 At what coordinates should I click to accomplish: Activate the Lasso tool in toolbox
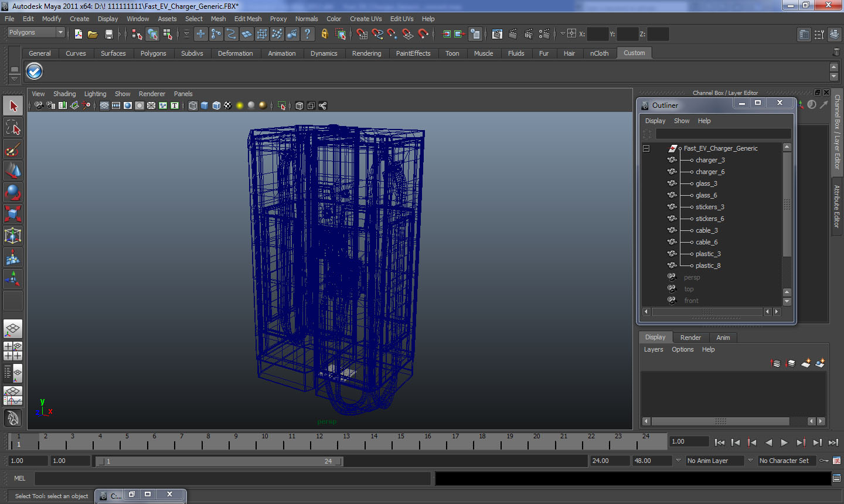pos(13,127)
